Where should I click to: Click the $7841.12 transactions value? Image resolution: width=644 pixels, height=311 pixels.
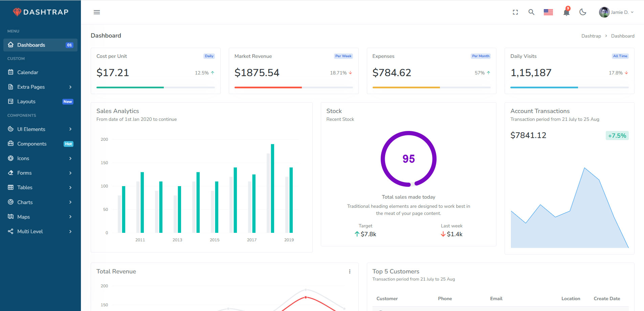[x=528, y=135]
